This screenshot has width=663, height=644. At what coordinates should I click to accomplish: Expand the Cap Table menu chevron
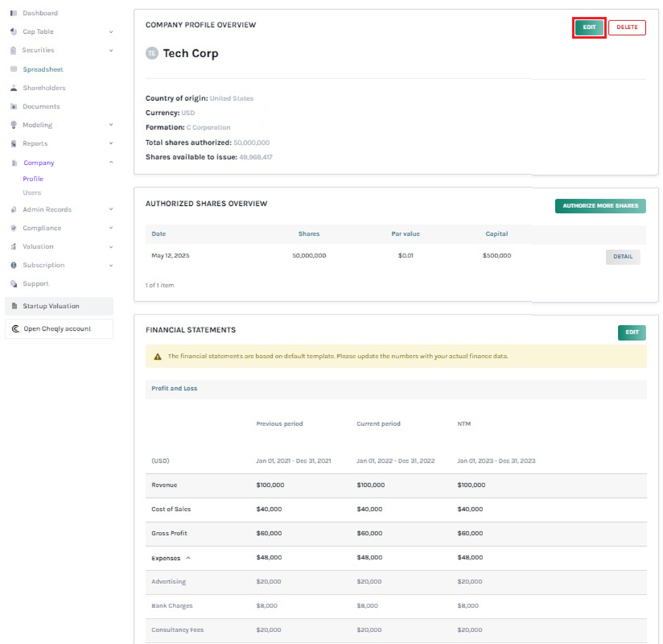coord(111,32)
